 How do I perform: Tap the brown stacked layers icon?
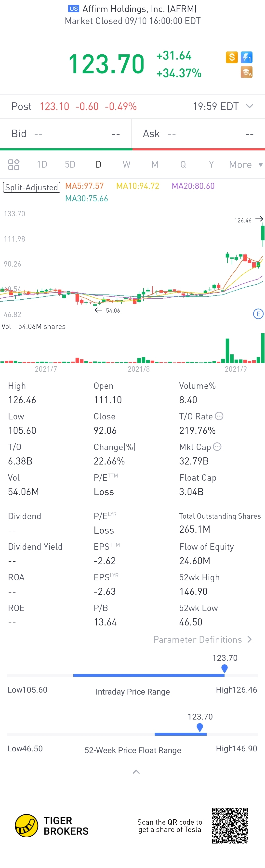pyautogui.click(x=246, y=72)
